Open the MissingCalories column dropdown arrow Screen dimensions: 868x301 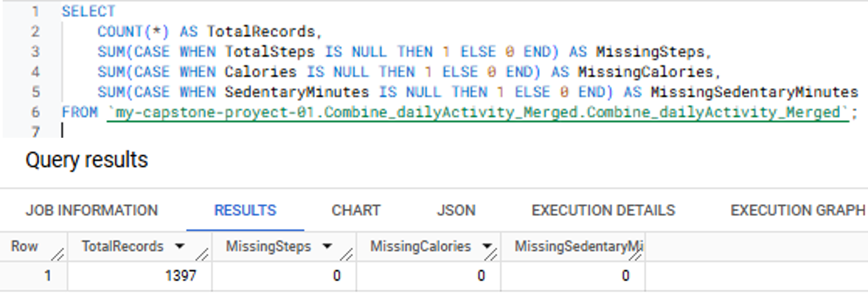coord(487,246)
